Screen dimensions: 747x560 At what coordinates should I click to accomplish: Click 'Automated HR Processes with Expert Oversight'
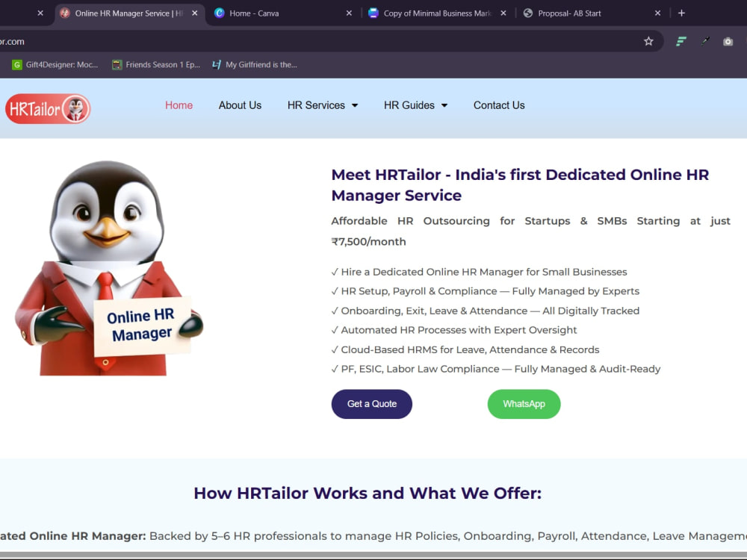click(x=454, y=330)
